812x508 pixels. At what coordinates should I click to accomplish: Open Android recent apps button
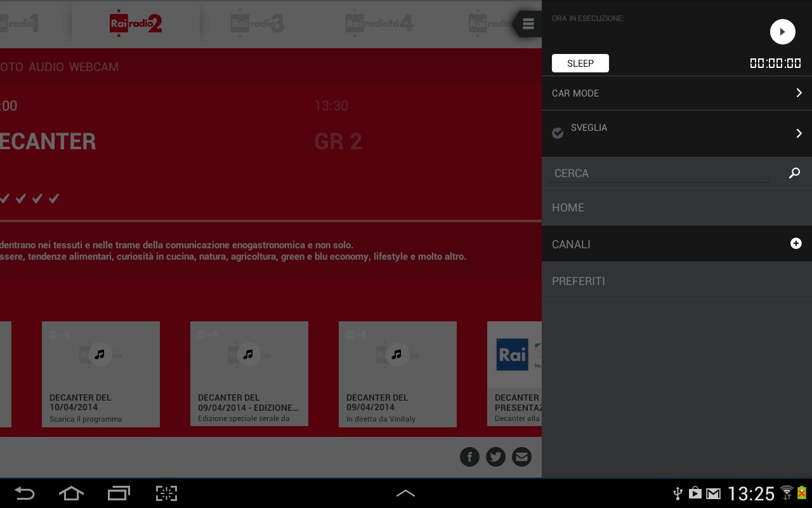(x=119, y=493)
